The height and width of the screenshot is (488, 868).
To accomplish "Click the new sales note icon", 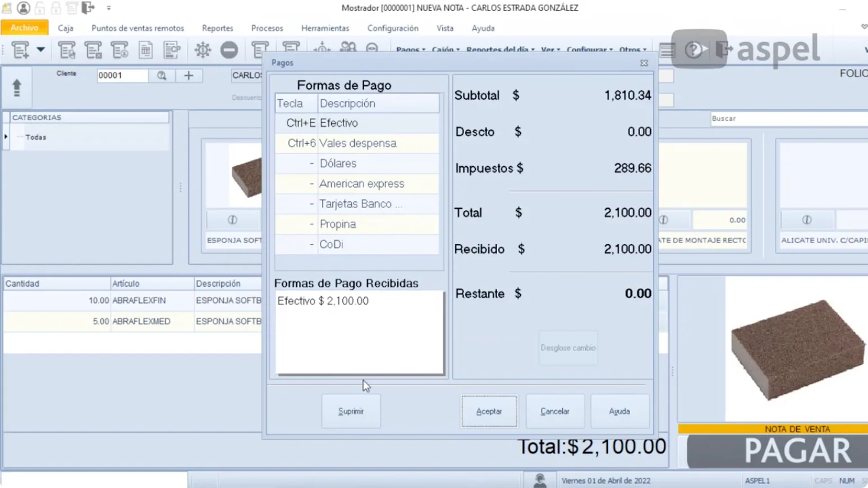I will pos(21,50).
